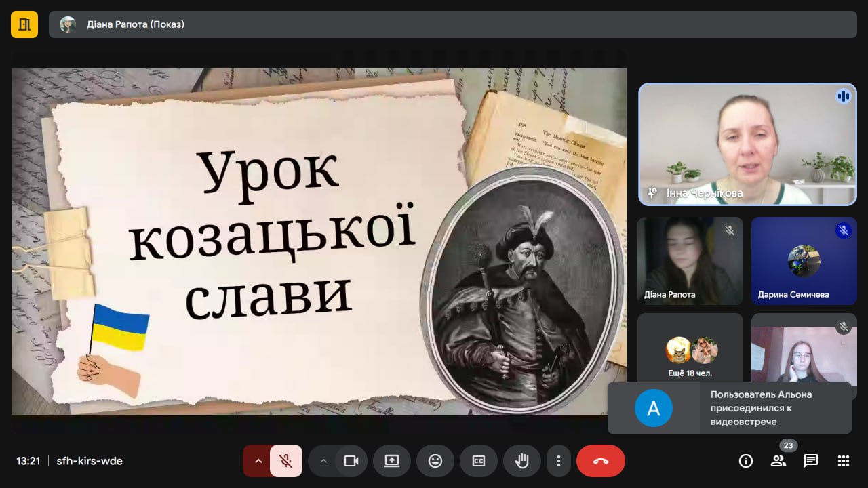Show the participants list
This screenshot has width=868, height=488.
(x=778, y=462)
